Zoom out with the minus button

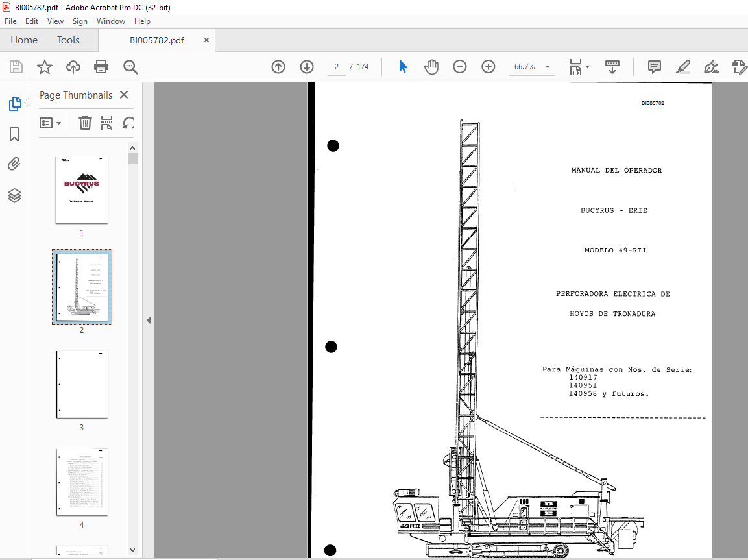(460, 67)
